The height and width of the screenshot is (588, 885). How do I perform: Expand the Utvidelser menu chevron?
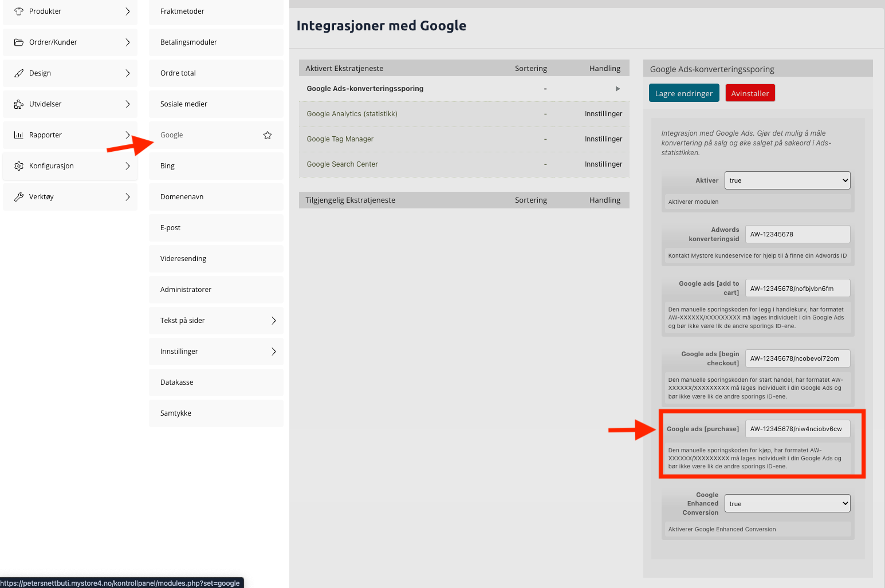coord(128,104)
